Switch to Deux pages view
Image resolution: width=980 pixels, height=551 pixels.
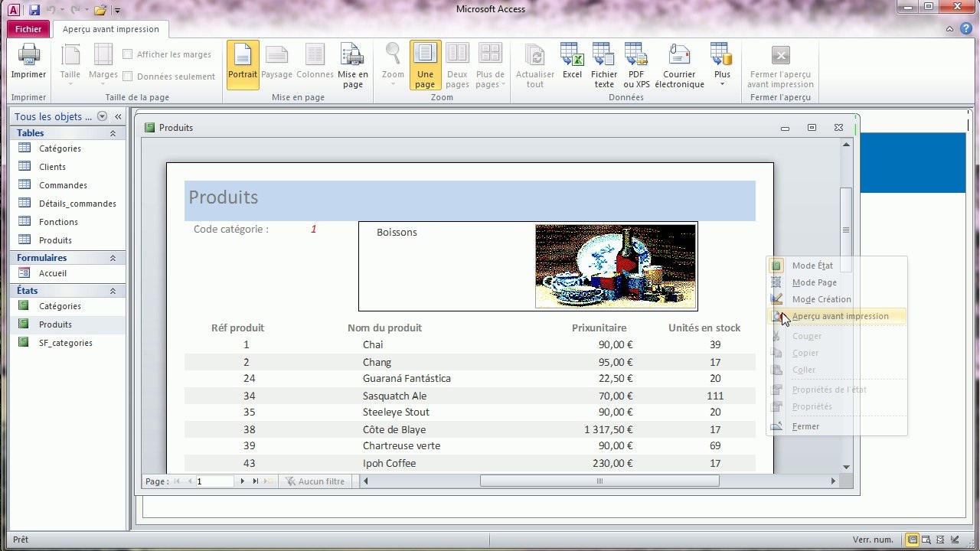coord(457,64)
